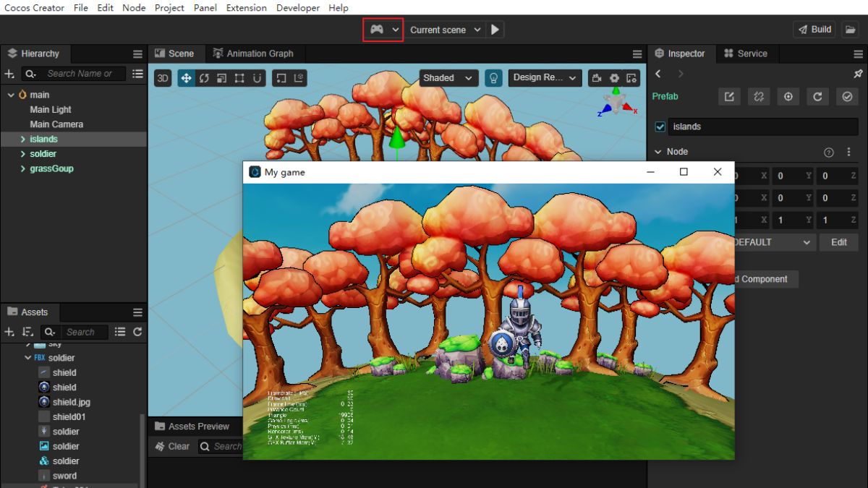
Task: Open the Hierarchy panel menu icon
Action: click(137, 54)
